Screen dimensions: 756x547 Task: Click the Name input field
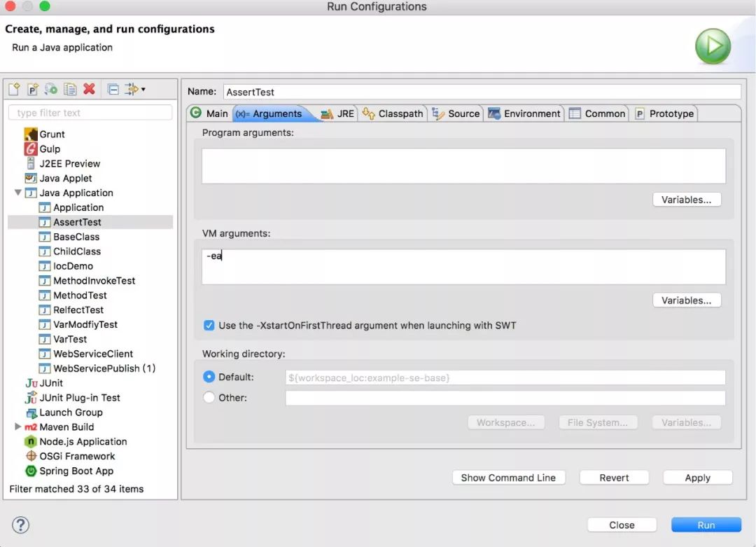point(482,92)
